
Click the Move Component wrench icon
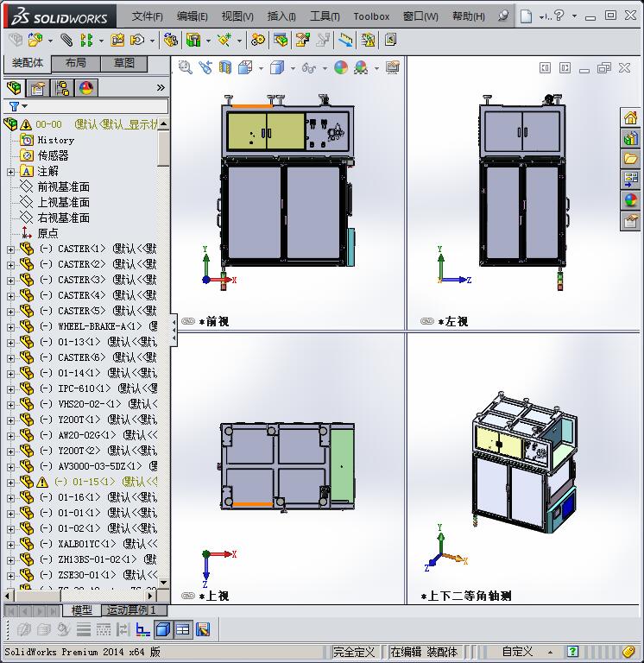pos(137,41)
